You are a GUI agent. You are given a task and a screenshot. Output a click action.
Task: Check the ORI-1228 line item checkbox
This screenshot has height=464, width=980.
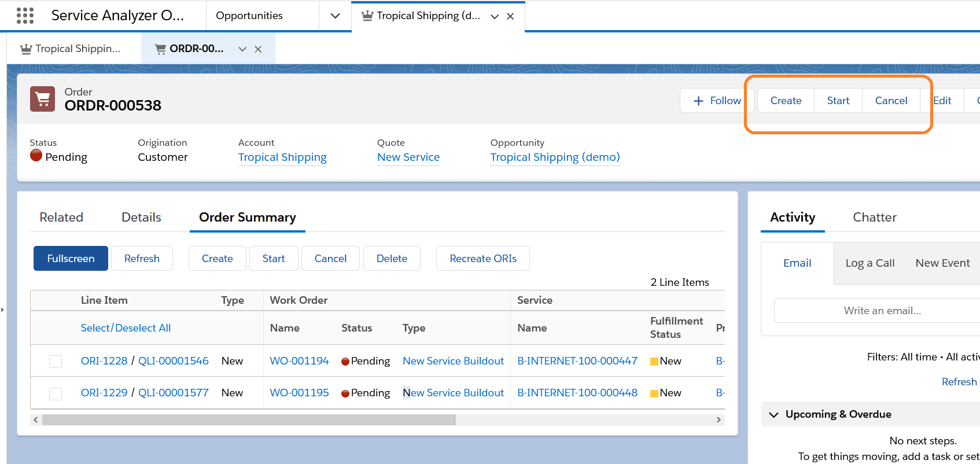tap(56, 362)
